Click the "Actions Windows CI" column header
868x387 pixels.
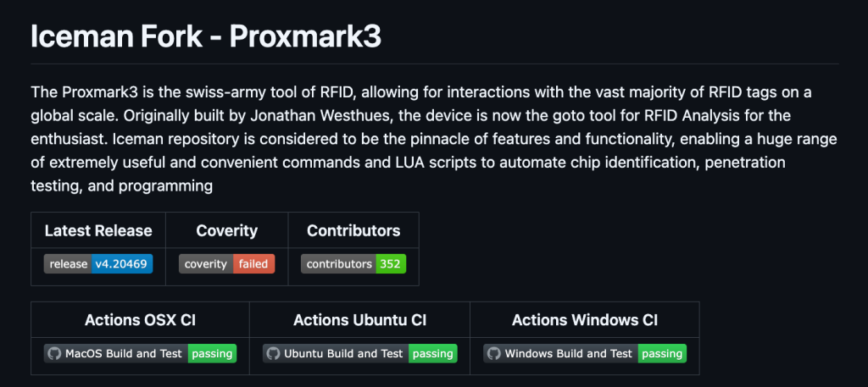[x=585, y=320]
